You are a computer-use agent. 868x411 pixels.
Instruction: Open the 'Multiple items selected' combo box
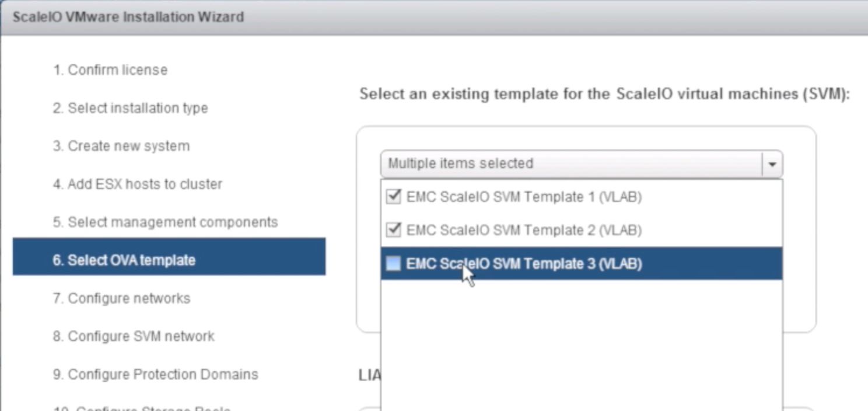click(x=572, y=164)
